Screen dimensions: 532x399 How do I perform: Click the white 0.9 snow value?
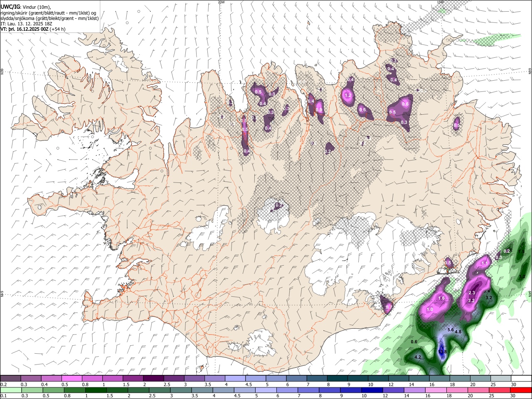click(319, 110)
